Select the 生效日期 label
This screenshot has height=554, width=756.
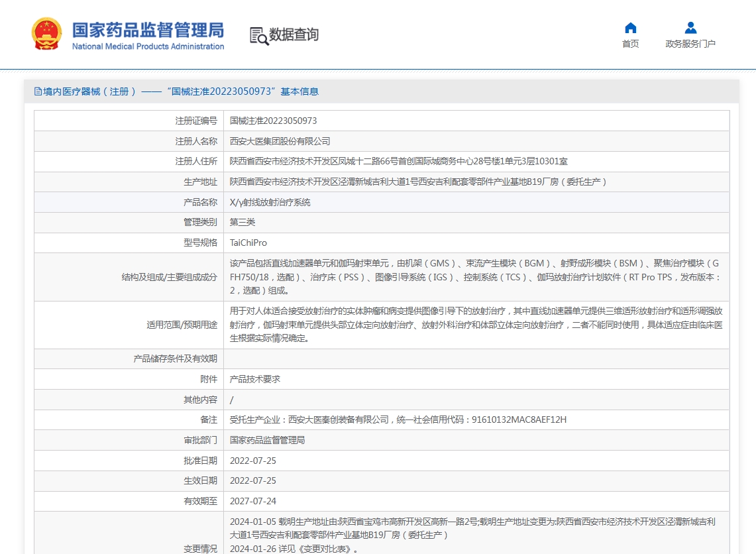pyautogui.click(x=201, y=480)
